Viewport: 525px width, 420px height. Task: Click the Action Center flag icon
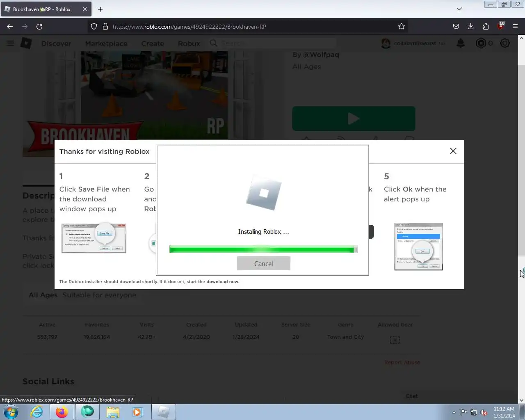click(x=463, y=412)
